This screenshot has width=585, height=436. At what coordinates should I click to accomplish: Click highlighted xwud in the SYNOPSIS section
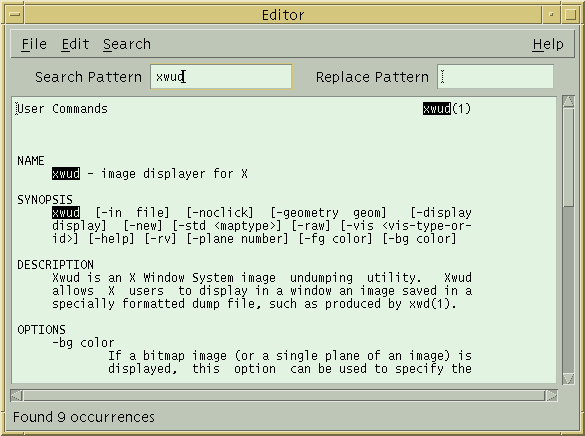click(66, 213)
